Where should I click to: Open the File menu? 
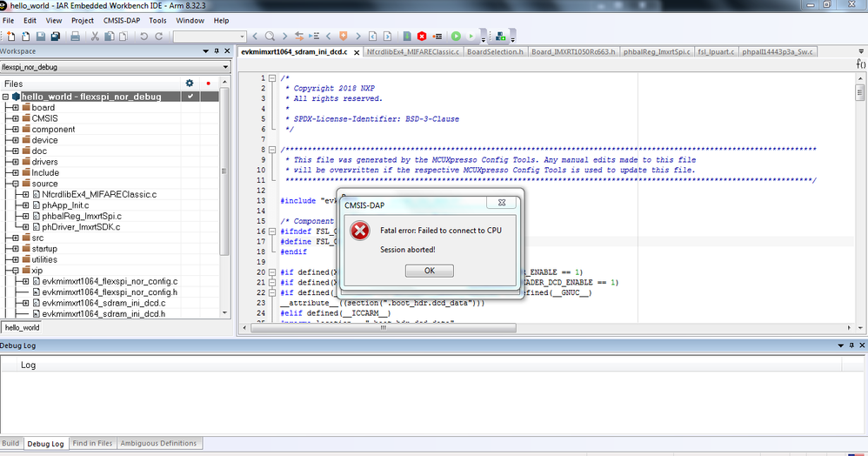click(9, 21)
